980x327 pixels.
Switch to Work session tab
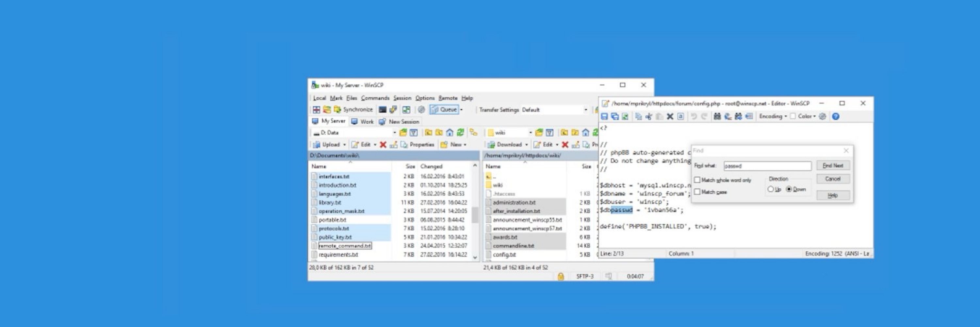362,121
